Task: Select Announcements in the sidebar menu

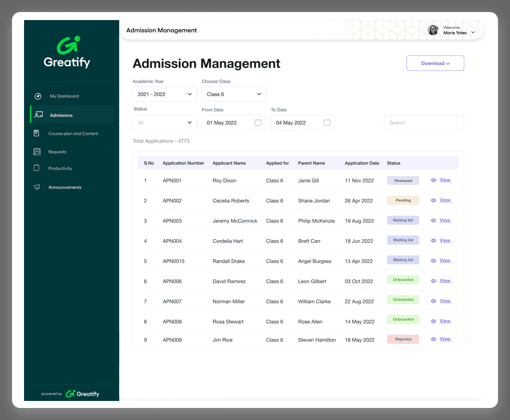Action: click(x=65, y=187)
